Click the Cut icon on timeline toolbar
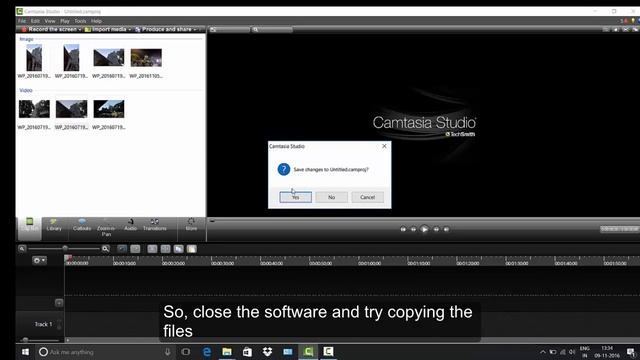Viewport: 640px width, 360px height. (x=152, y=249)
